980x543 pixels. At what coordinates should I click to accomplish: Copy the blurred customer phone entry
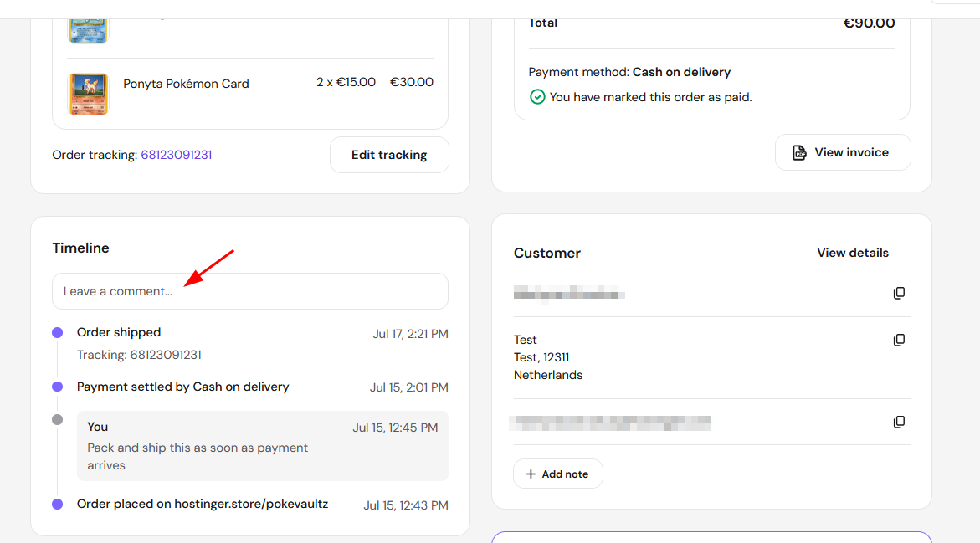point(899,422)
